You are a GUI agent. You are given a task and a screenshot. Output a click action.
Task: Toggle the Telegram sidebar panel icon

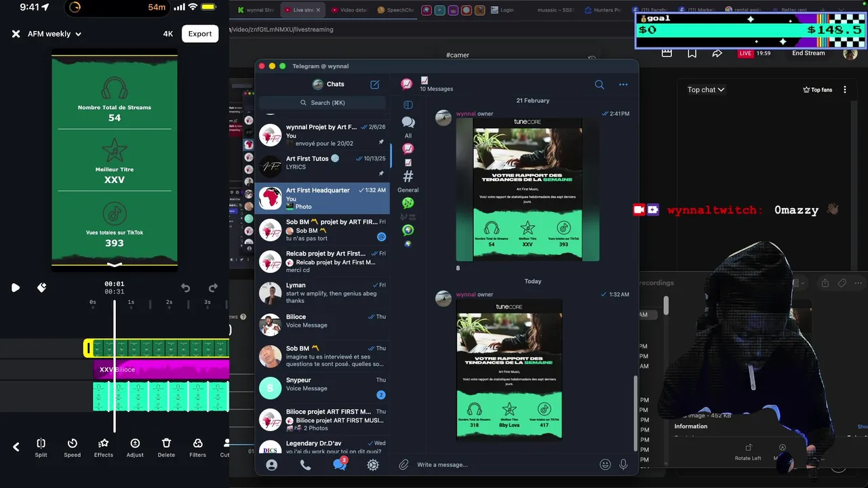(408, 104)
